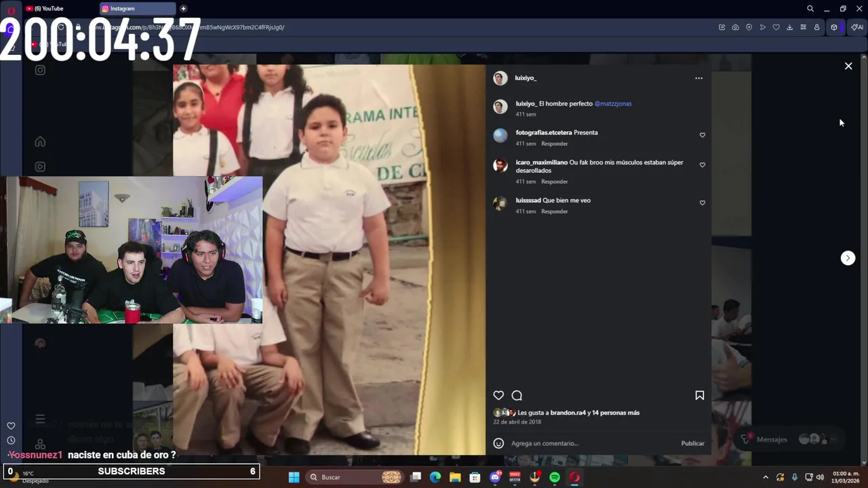Viewport: 868px width, 488px height.
Task: Like luissssad comment
Action: point(702,203)
